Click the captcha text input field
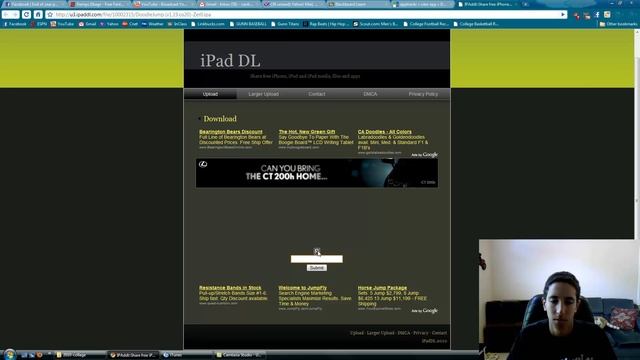640x360 pixels. [317, 259]
